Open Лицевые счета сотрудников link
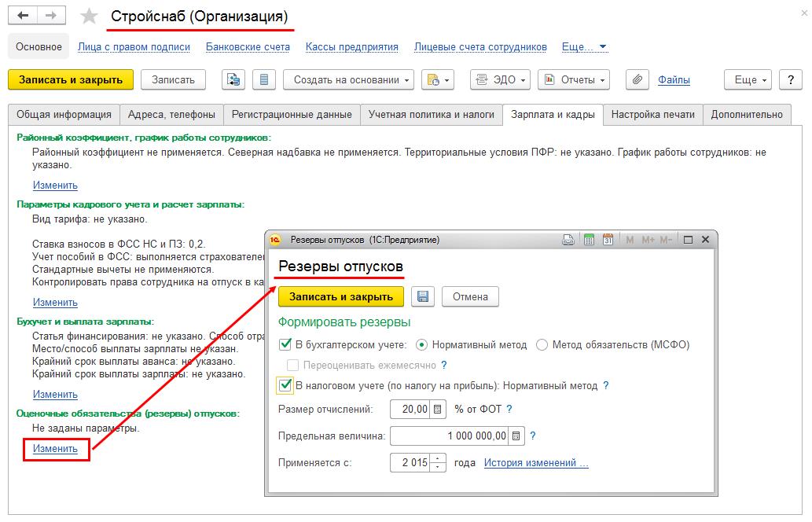Viewport: 812px width, 522px height. click(480, 47)
